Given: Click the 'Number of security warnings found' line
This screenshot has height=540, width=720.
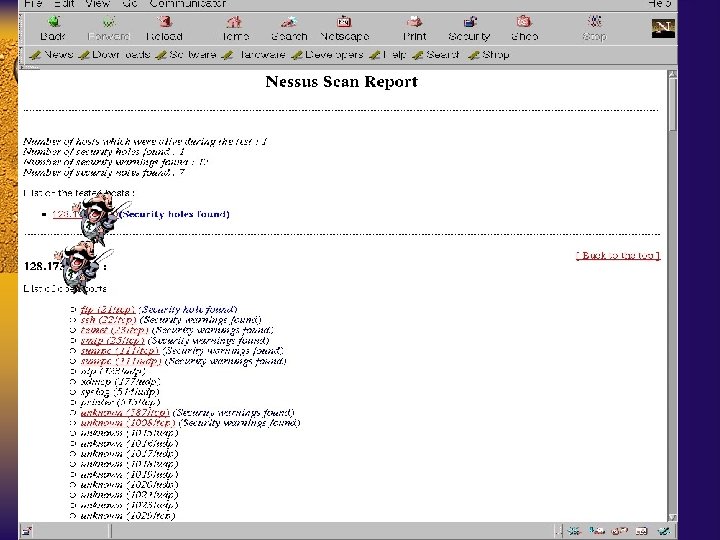Looking at the screenshot, I should pos(116,162).
